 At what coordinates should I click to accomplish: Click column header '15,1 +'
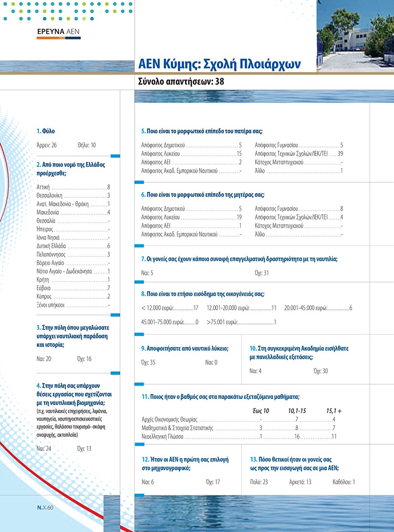334,411
